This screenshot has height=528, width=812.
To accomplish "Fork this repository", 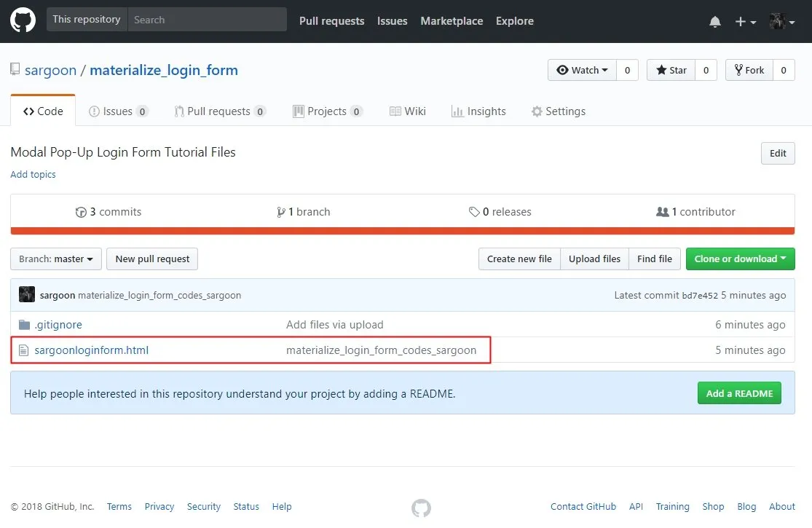I will (x=749, y=70).
